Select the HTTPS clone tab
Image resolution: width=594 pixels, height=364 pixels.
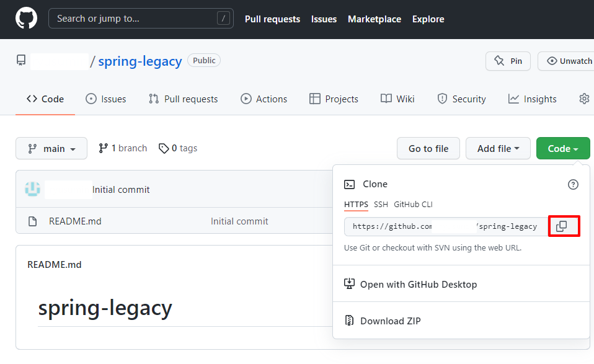[356, 205]
